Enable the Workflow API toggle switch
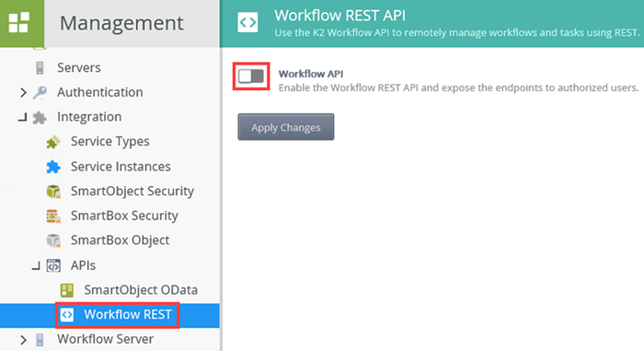Screen dimensions: 644x351 coord(251,76)
